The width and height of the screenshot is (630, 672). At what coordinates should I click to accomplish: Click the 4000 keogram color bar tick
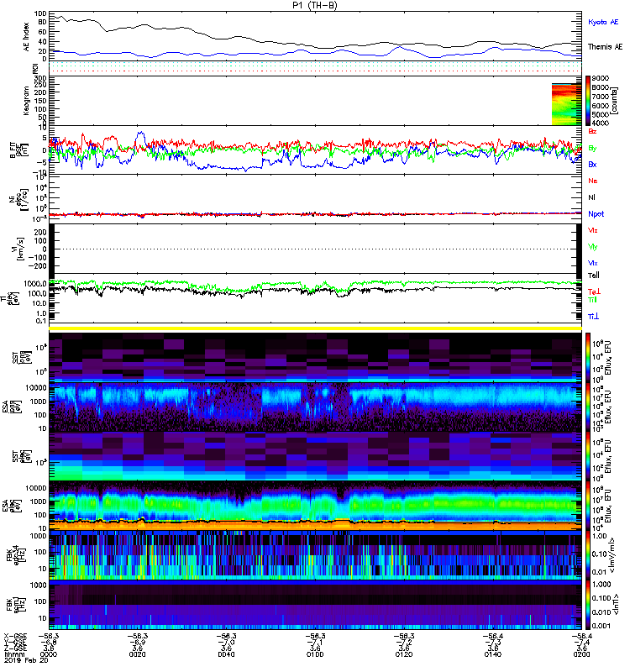[601, 123]
